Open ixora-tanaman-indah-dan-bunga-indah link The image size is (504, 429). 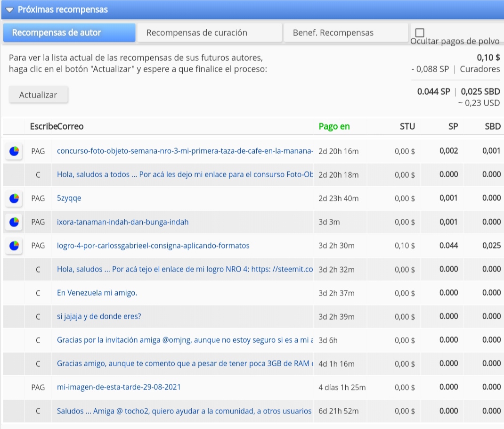pos(122,222)
